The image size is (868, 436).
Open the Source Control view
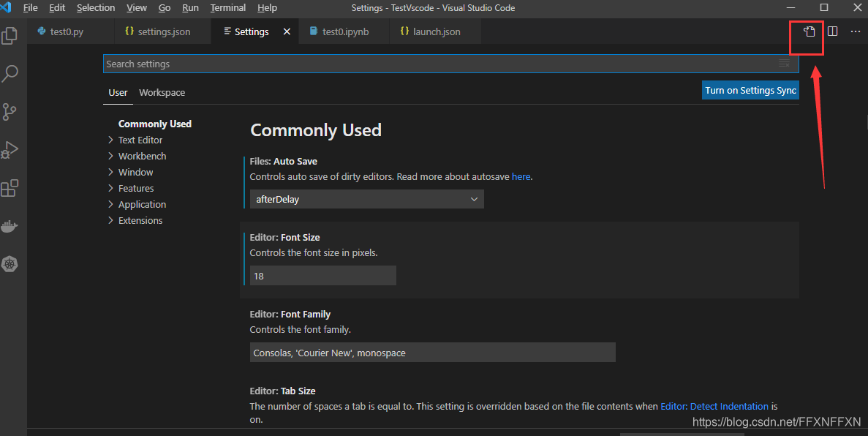[x=10, y=111]
